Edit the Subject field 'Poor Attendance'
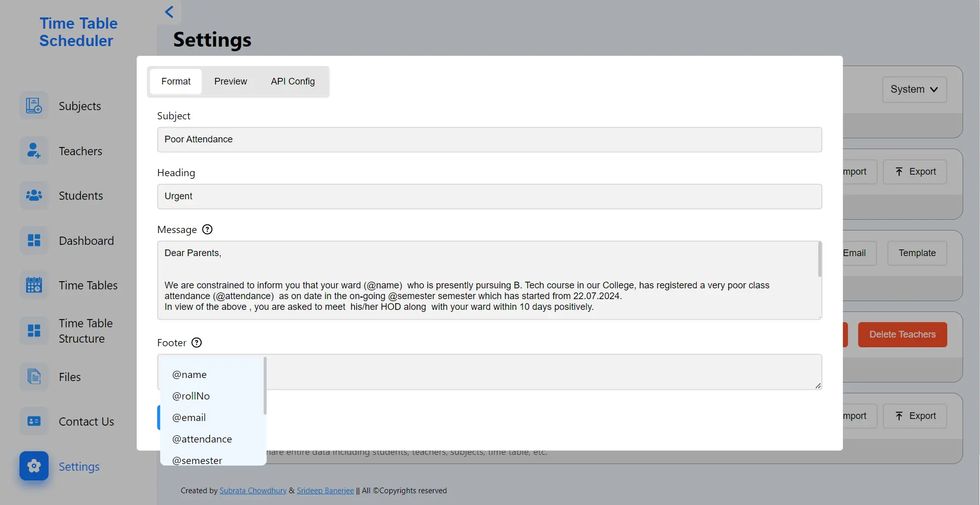Screen dimensions: 980x505 point(489,139)
